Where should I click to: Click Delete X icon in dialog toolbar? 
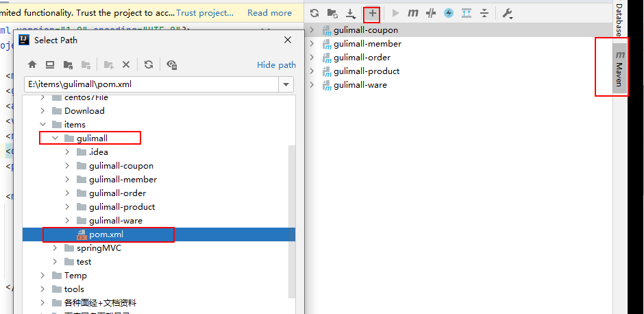tap(126, 64)
